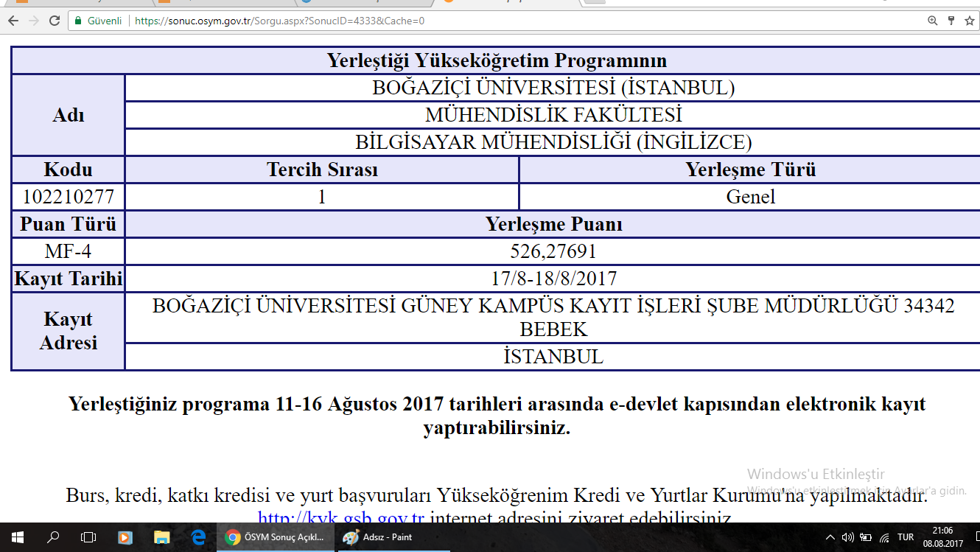Click the Kayıt Tarihi label
This screenshot has width=980, height=552.
69,279
